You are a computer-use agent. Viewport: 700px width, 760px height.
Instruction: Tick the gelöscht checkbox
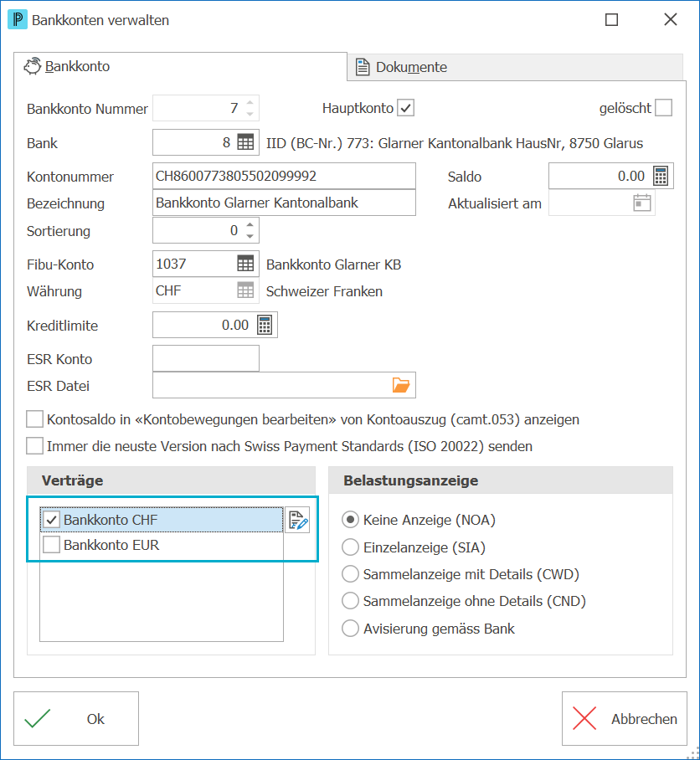point(664,108)
